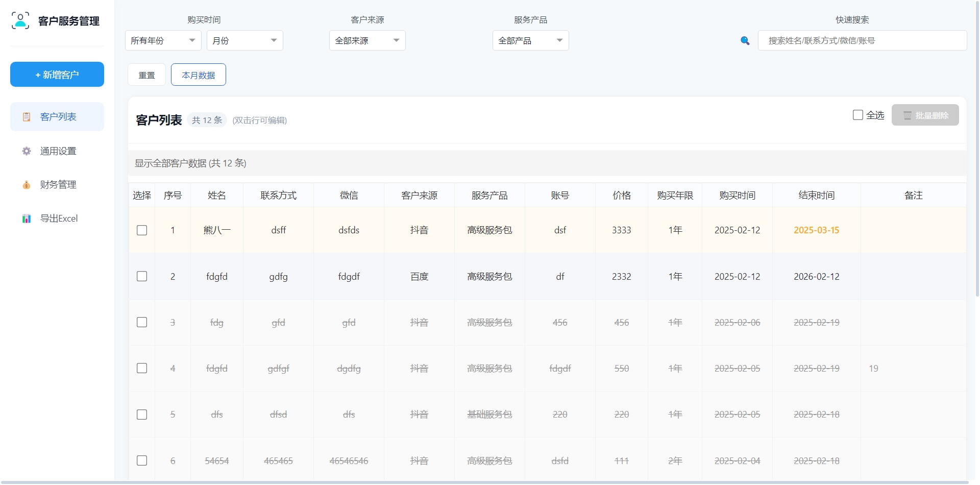Click the clipboard icon beside 客户列表
The width and height of the screenshot is (980, 485).
27,117
